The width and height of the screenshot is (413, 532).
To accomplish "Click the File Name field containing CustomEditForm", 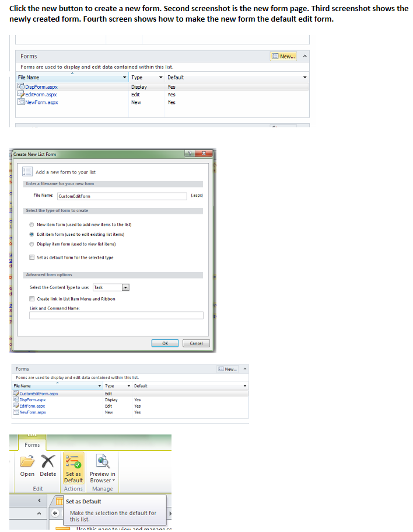I will [122, 196].
